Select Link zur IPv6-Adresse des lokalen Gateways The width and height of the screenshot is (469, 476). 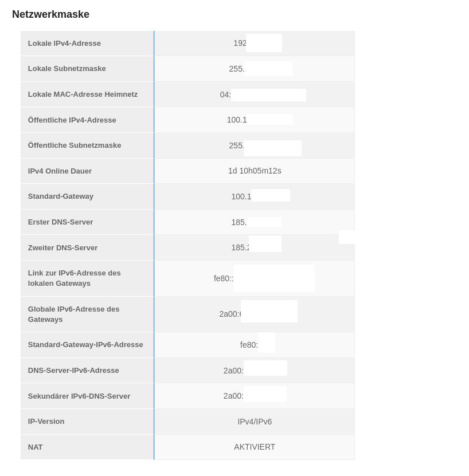tap(74, 278)
